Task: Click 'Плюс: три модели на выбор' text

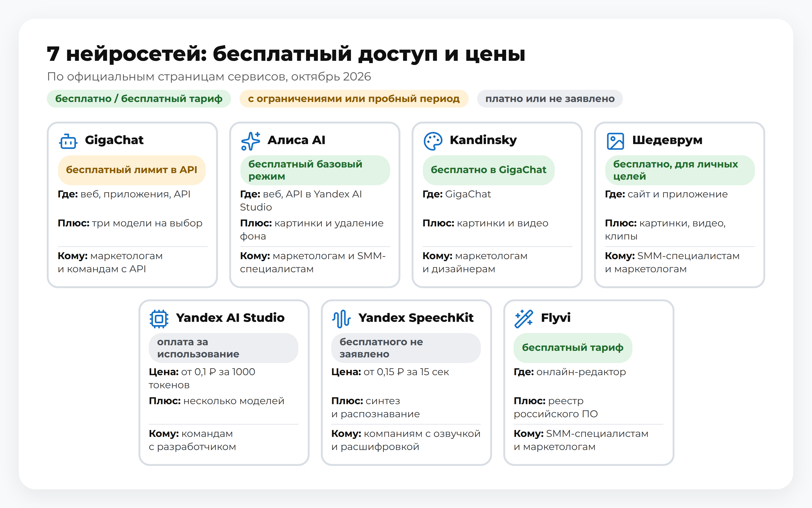Action: pyautogui.click(x=130, y=223)
